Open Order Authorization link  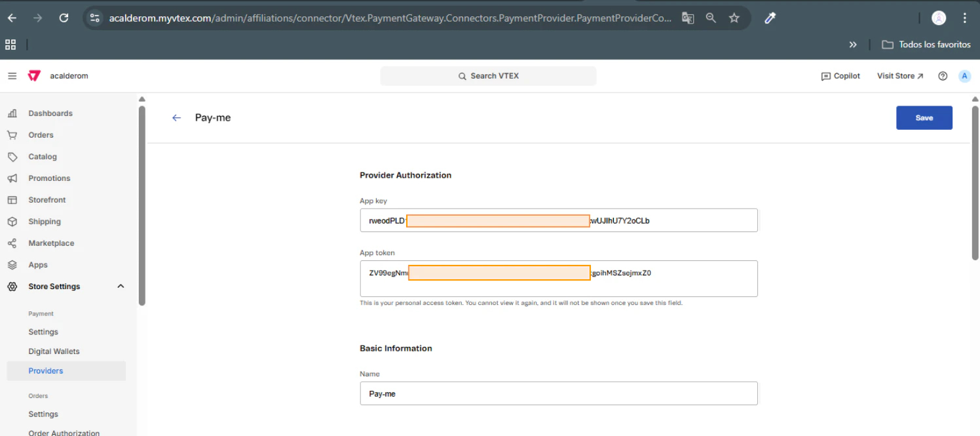(x=64, y=433)
